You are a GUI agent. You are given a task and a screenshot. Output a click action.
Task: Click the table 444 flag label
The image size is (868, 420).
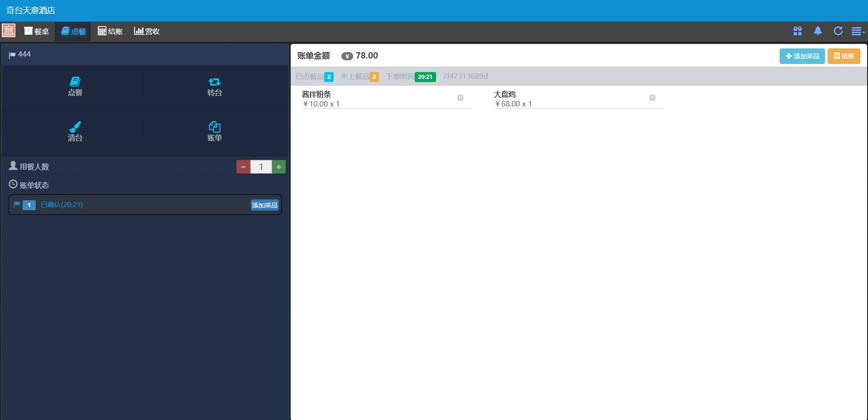coord(20,54)
